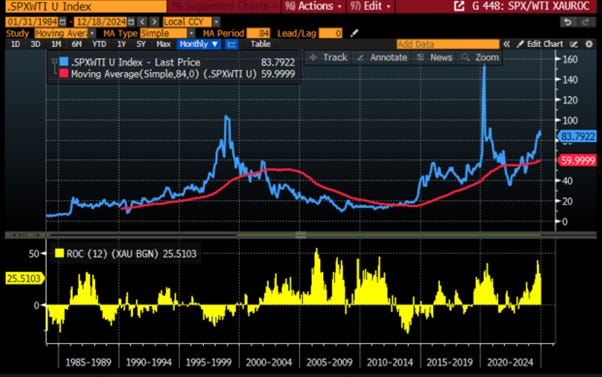
Task: Open the start date calendar picker
Action: point(63,22)
